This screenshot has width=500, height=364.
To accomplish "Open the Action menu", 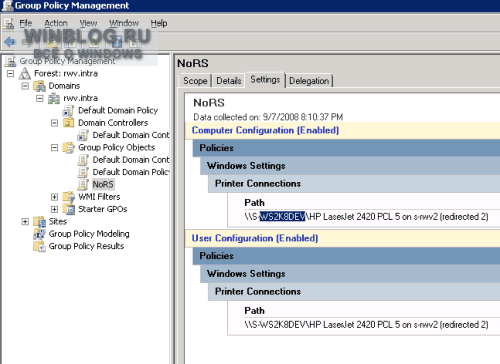I will 56,23.
